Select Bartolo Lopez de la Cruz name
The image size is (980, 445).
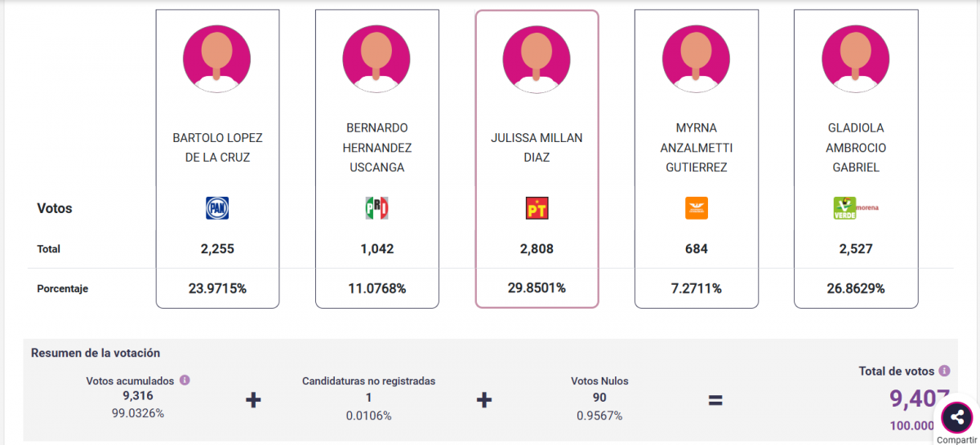coord(217,148)
